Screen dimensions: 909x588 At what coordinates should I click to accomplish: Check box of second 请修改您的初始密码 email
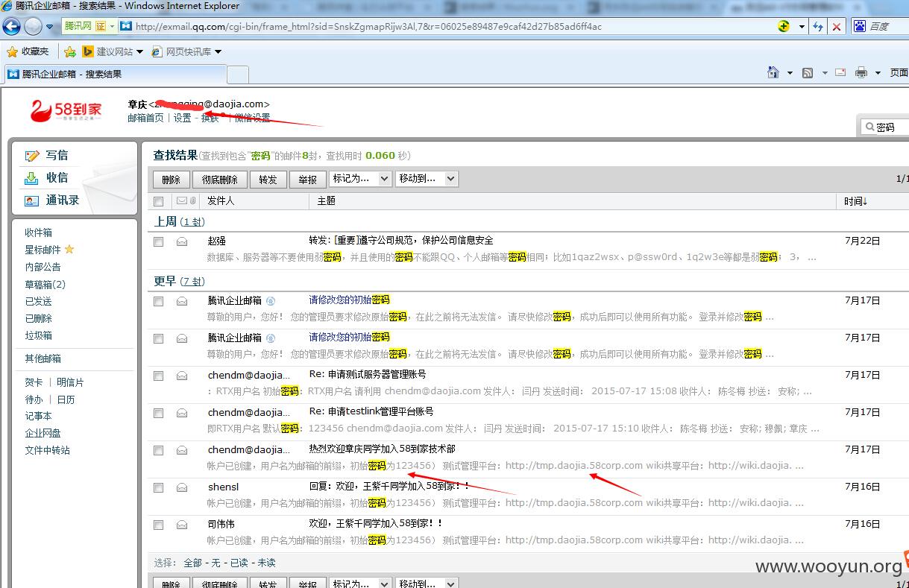158,338
